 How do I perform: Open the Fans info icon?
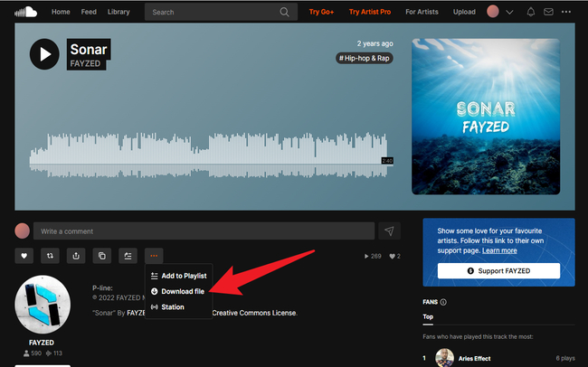[443, 302]
